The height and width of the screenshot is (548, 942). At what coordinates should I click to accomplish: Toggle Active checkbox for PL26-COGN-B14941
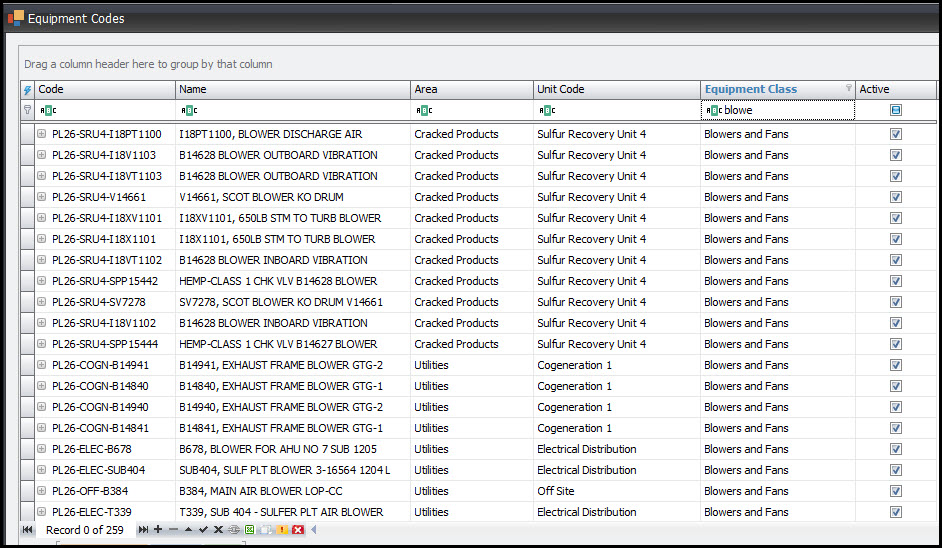pos(896,365)
